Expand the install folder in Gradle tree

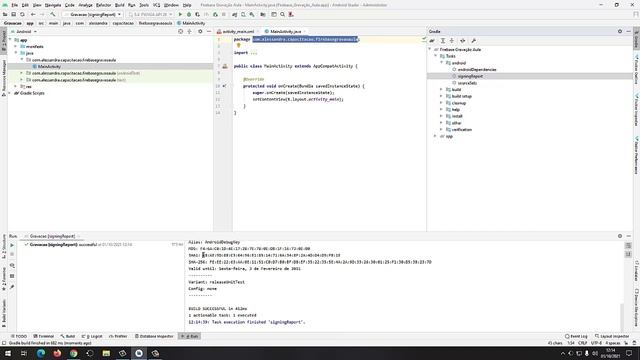[441, 116]
